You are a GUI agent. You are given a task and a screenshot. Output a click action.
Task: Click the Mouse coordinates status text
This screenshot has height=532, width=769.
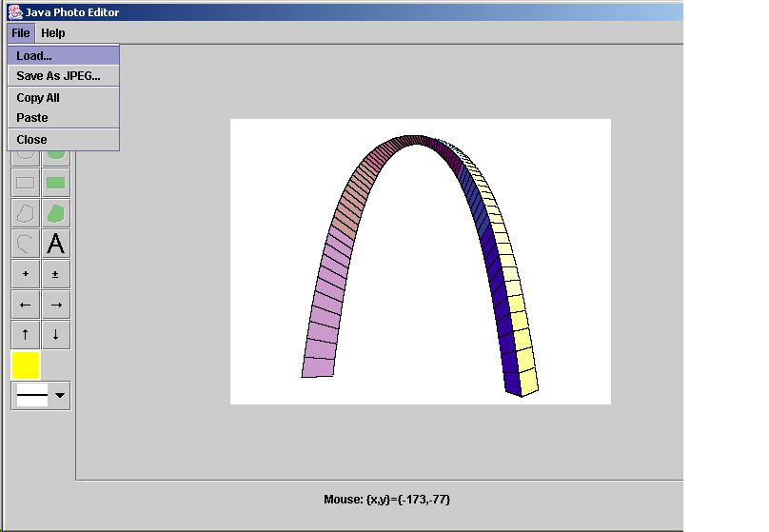[387, 499]
